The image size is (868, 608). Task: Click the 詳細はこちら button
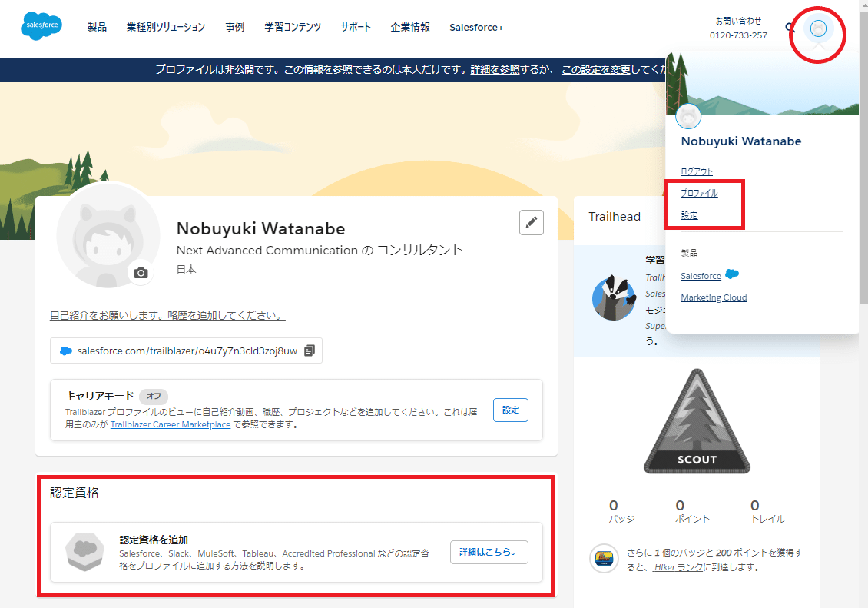[489, 552]
